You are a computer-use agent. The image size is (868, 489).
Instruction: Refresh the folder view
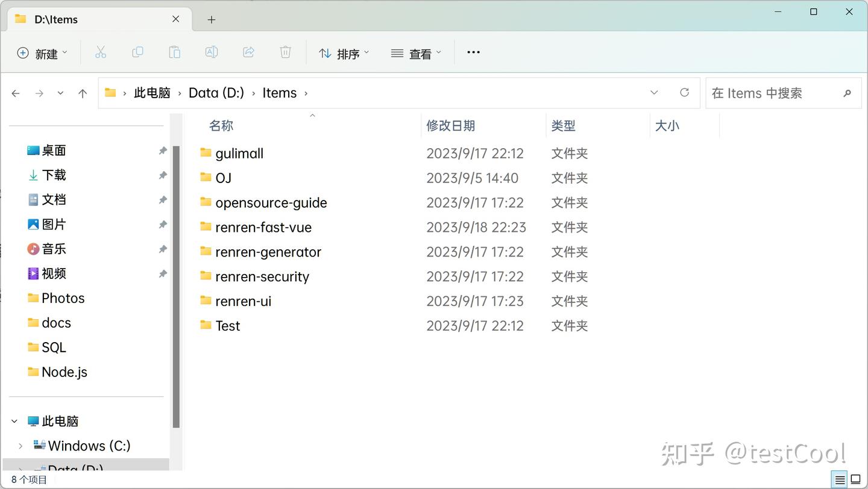pyautogui.click(x=684, y=93)
